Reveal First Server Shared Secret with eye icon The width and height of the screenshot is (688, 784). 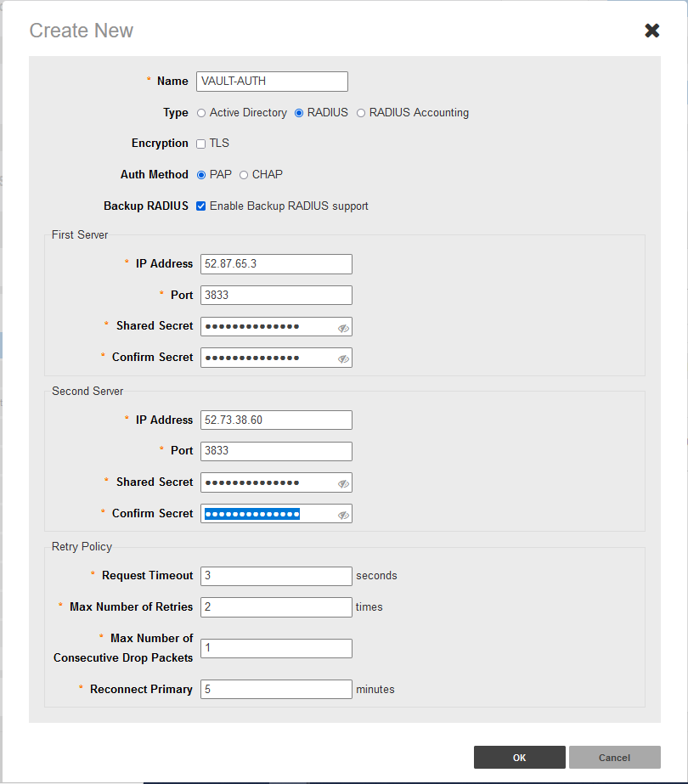[343, 328]
